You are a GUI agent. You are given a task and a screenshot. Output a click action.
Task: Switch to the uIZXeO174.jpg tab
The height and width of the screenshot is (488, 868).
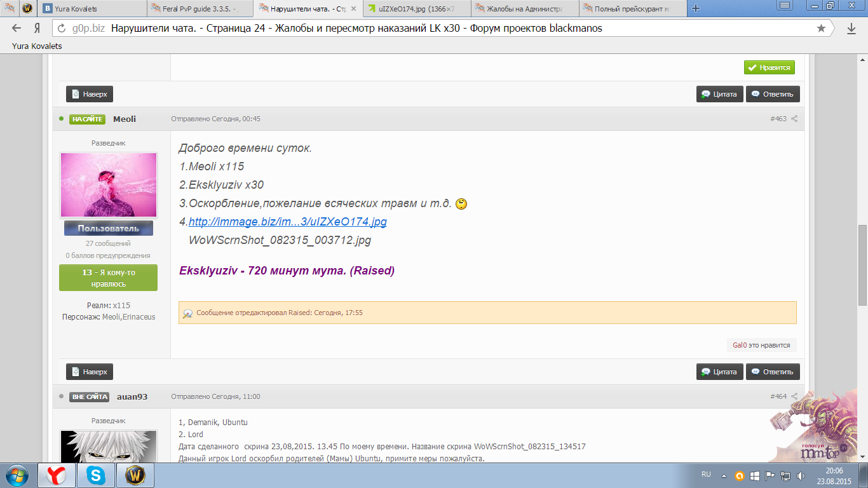coord(416,9)
